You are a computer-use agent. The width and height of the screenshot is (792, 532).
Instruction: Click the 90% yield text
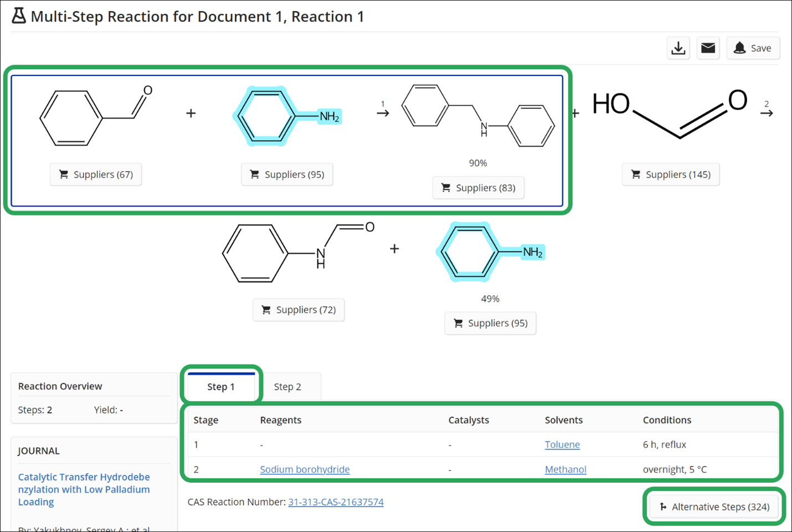(478, 163)
